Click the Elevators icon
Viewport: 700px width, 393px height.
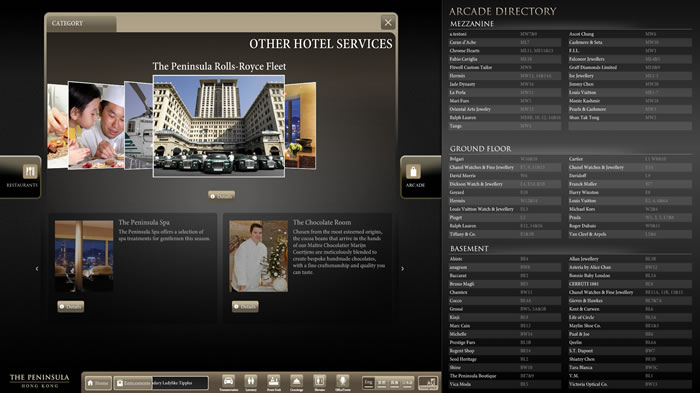(320, 381)
